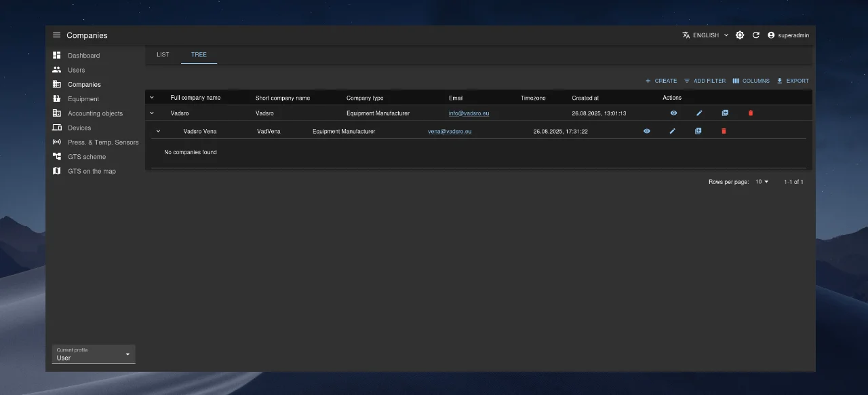
Task: Add child company to Vadsro row
Action: (725, 113)
